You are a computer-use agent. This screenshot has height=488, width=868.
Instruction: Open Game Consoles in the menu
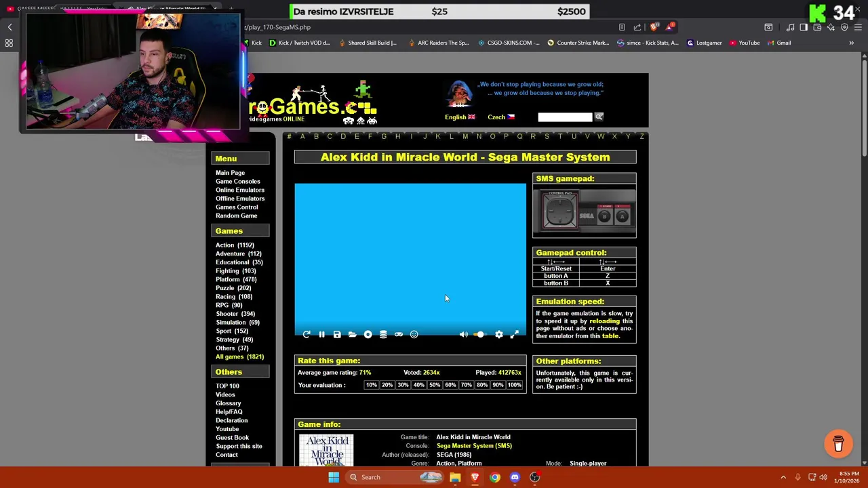pyautogui.click(x=238, y=181)
